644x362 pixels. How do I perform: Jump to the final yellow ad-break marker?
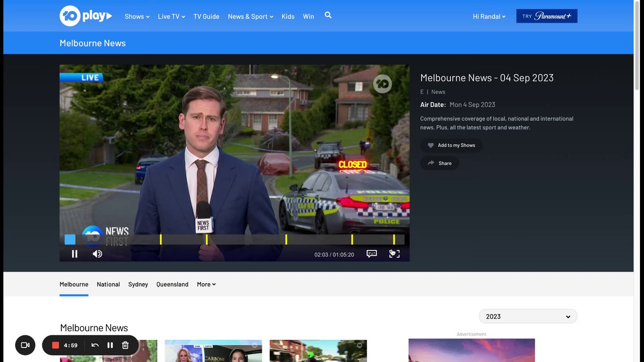point(394,240)
